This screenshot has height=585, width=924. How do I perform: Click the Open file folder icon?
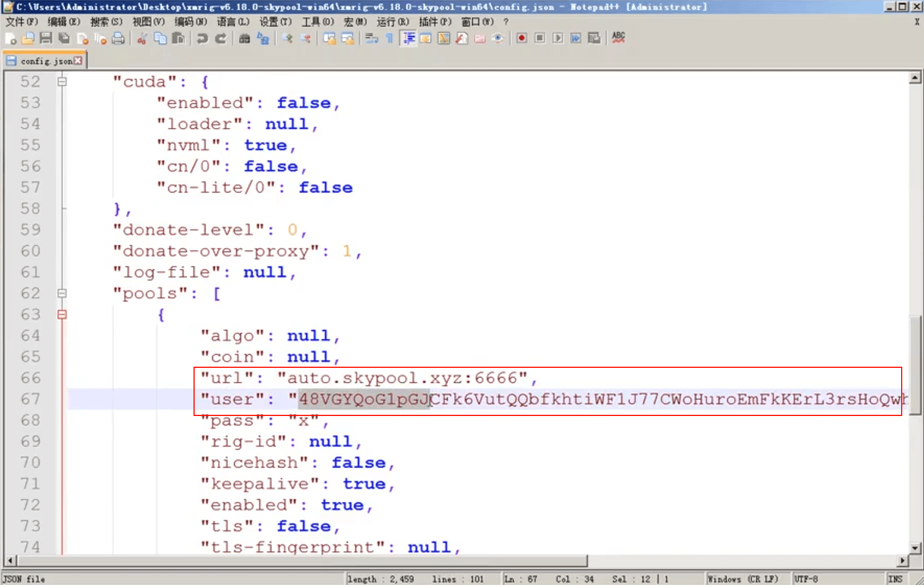pos(28,38)
